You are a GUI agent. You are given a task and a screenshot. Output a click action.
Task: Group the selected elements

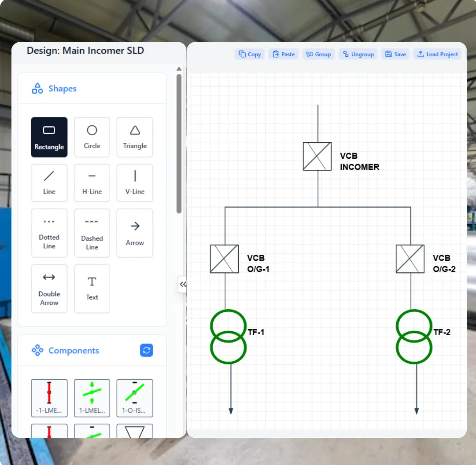(318, 54)
